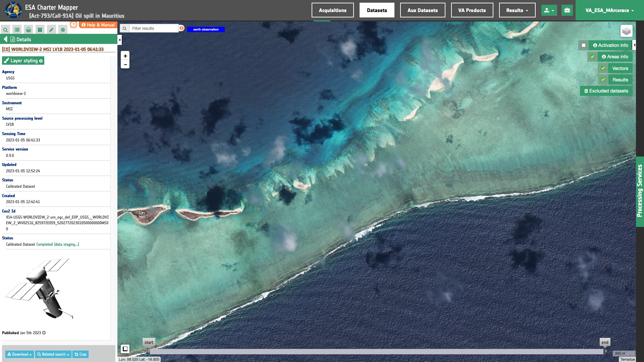Click the Activation info button
644x362 pixels.
pos(610,45)
